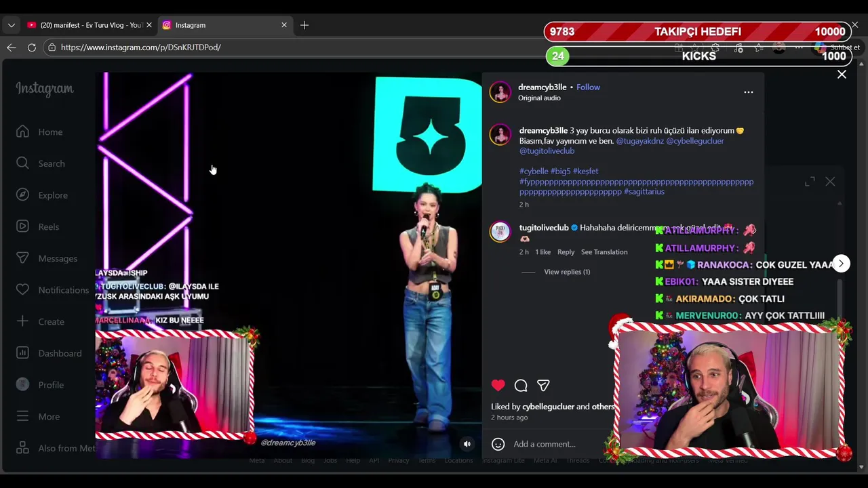This screenshot has width=868, height=488.
Task: Open Help footer link
Action: (x=353, y=461)
